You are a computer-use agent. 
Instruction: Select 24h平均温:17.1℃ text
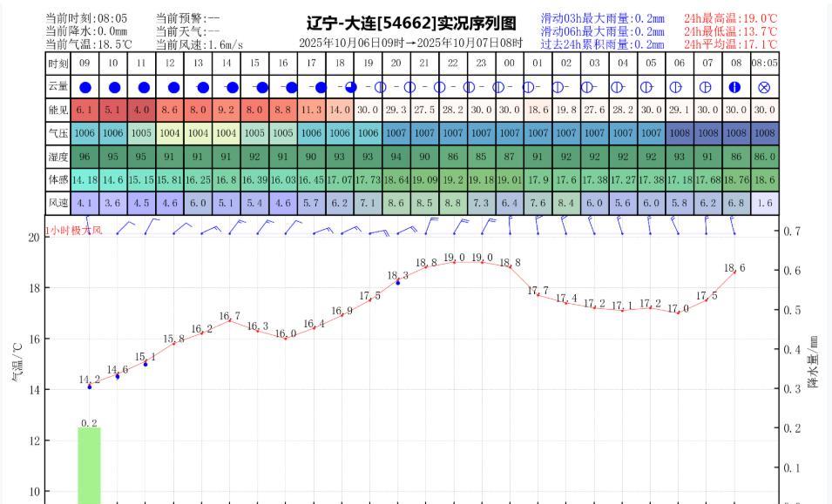[x=731, y=44]
